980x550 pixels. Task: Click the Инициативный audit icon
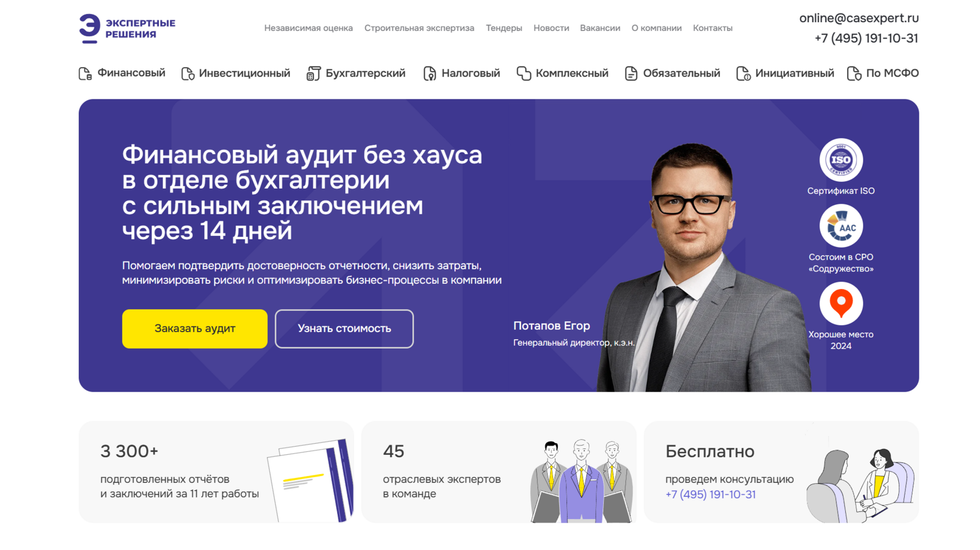(x=743, y=74)
